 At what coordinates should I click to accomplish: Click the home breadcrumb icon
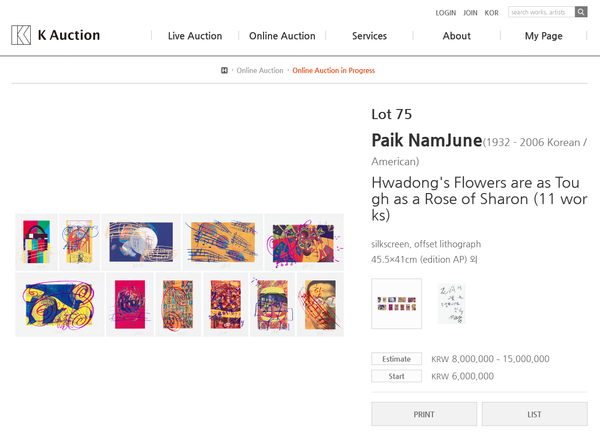[x=225, y=70]
